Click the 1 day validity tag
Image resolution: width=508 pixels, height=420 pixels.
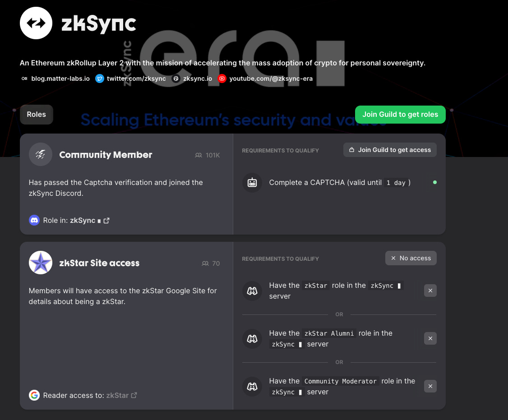(396, 183)
